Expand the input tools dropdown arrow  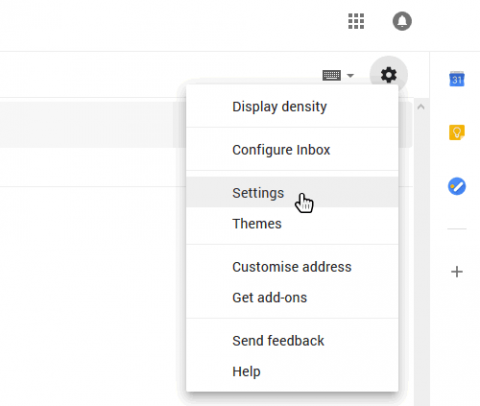(350, 76)
